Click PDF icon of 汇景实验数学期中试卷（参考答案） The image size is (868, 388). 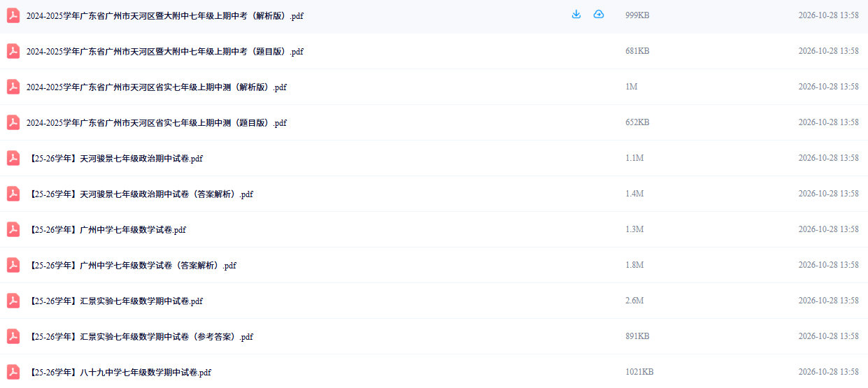pos(13,336)
